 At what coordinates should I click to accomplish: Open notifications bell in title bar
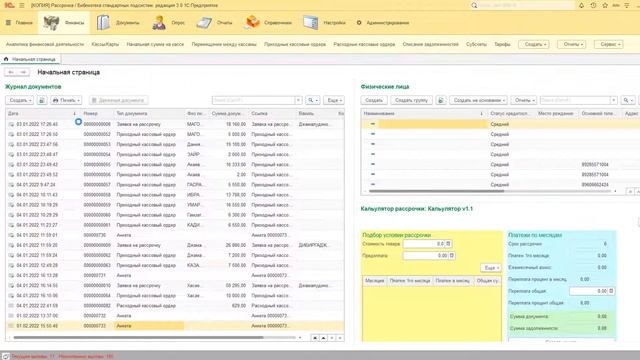pyautogui.click(x=581, y=5)
